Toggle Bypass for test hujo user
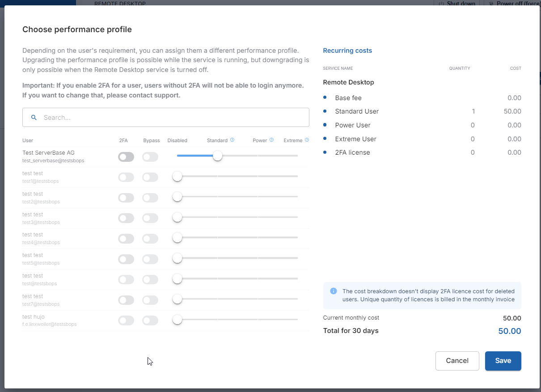Image resolution: width=541 pixels, height=392 pixels. tap(150, 320)
